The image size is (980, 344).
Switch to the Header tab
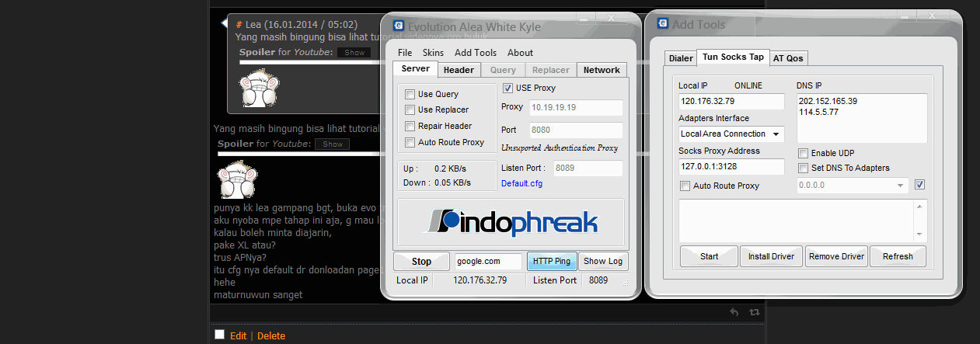[x=459, y=70]
